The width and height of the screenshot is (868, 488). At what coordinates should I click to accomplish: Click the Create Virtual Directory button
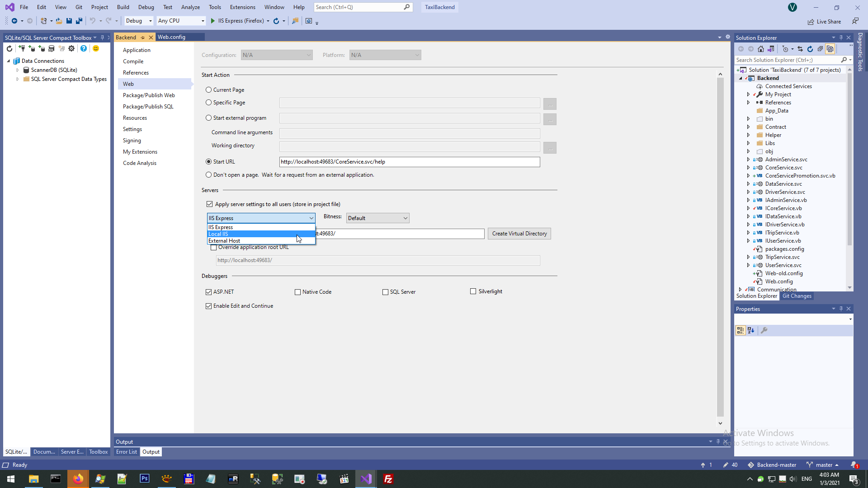click(519, 234)
